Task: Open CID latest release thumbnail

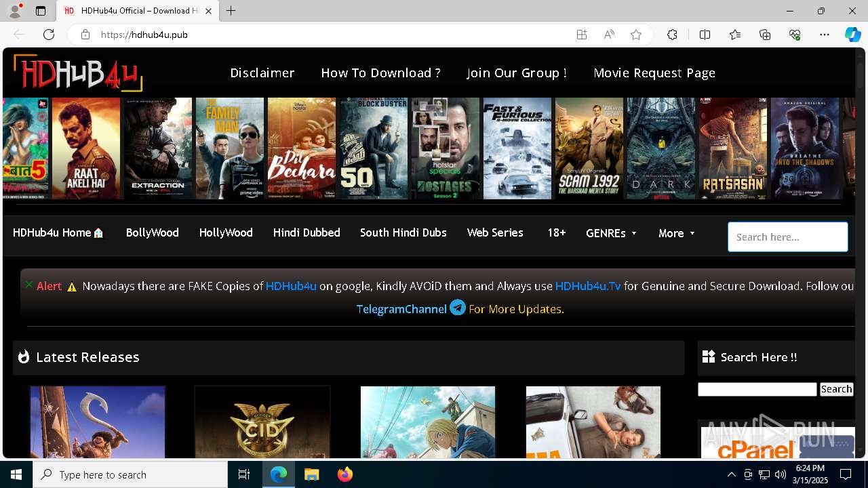Action: (262, 422)
